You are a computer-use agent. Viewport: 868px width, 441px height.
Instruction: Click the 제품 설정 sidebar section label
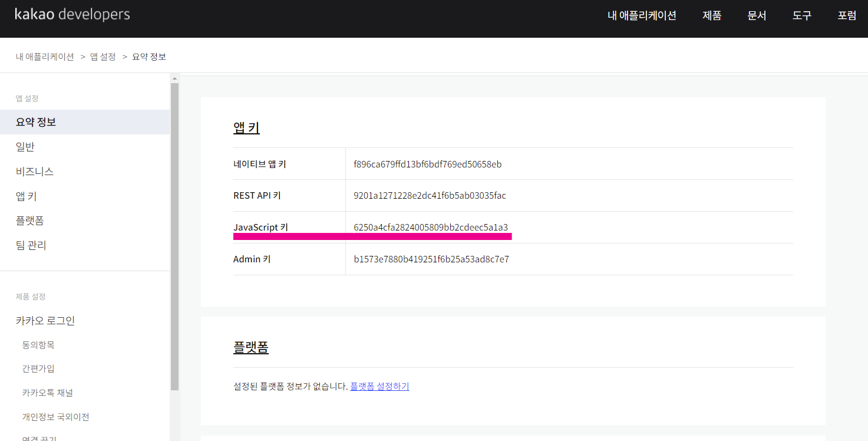(x=31, y=297)
